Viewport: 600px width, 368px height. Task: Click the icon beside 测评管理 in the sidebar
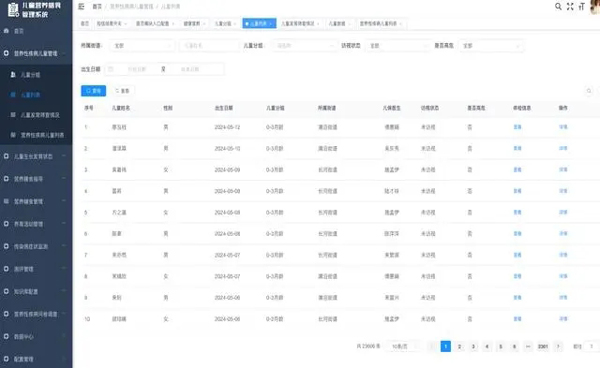6,269
